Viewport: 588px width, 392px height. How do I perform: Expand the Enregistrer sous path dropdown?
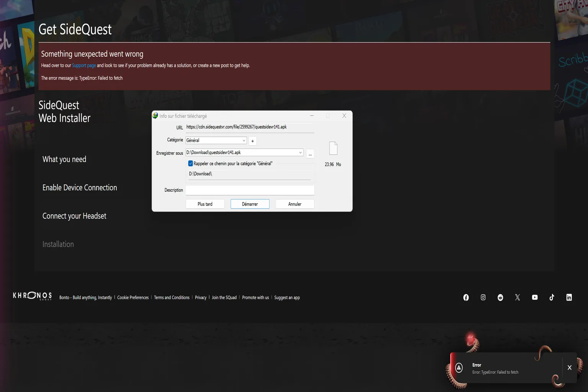(300, 152)
